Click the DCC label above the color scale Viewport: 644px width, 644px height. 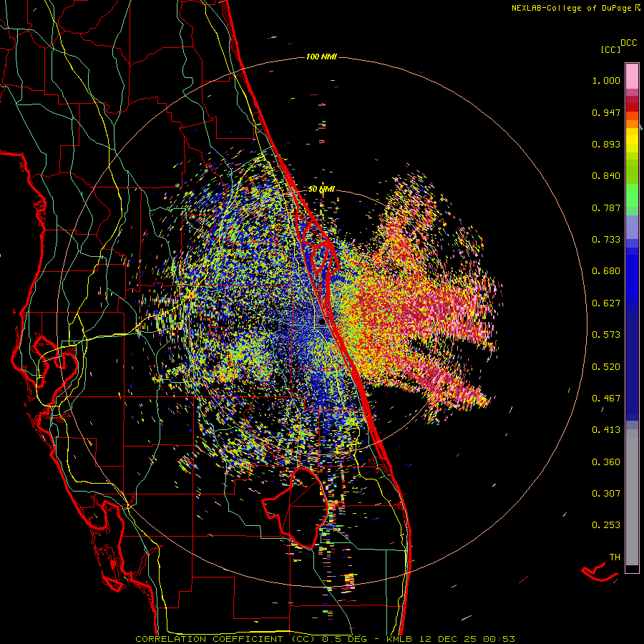tap(628, 43)
